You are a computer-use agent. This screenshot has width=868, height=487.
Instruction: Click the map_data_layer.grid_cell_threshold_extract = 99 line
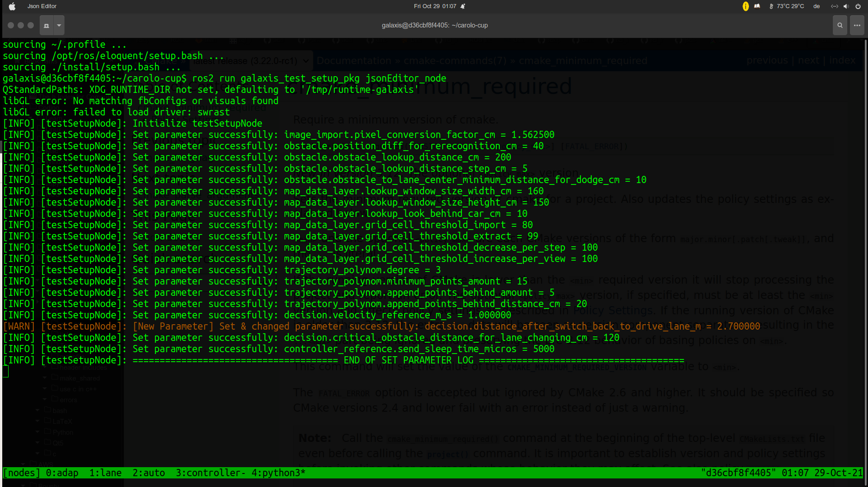pos(271,236)
